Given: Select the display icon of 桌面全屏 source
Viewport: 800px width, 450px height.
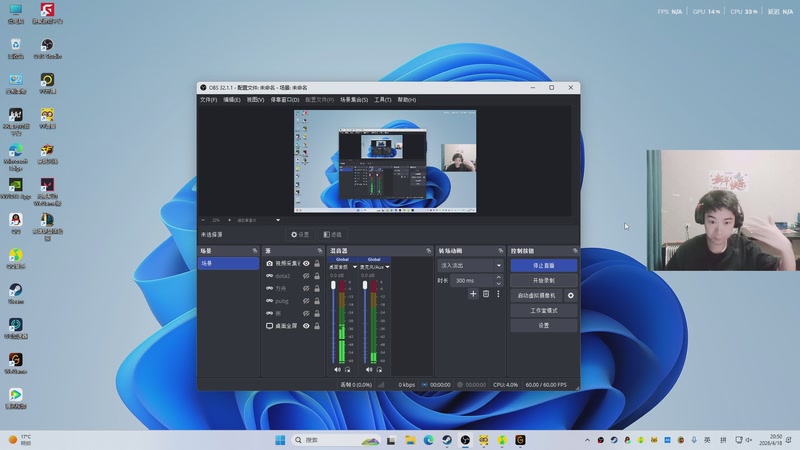Looking at the screenshot, I should (x=269, y=326).
